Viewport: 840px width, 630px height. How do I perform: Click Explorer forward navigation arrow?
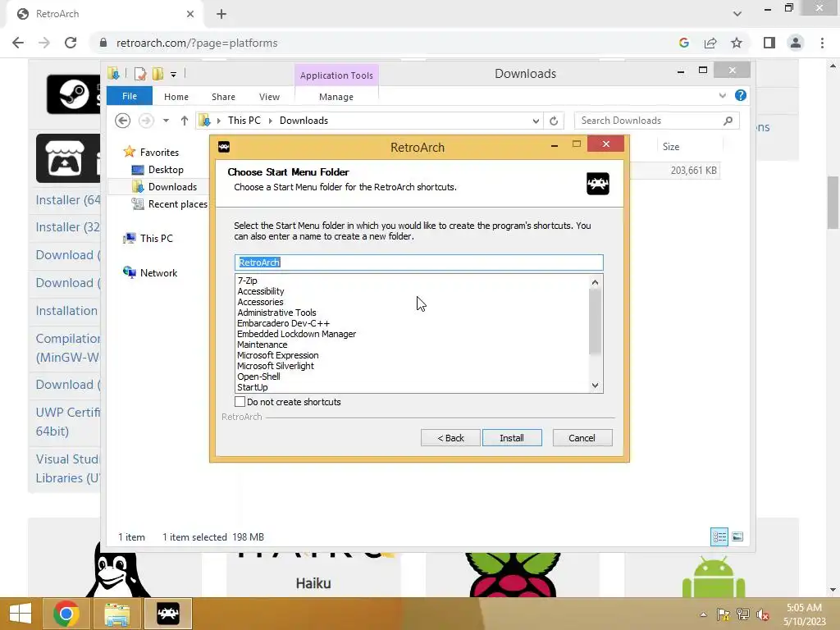click(x=146, y=121)
